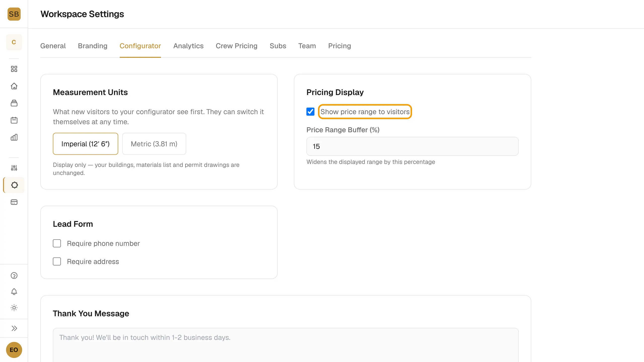Open the calendar icon in sidebar

pyautogui.click(x=14, y=120)
